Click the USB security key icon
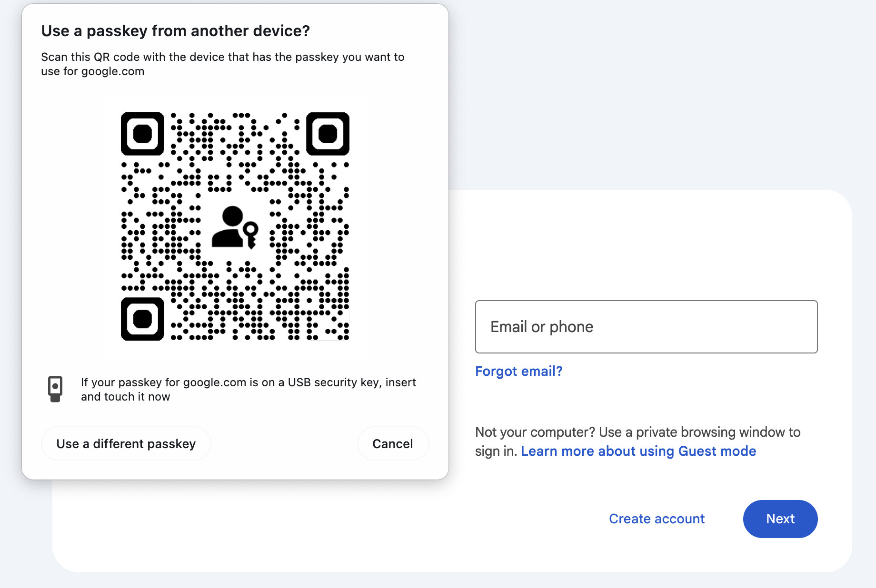Viewport: 876px width, 588px height. (55, 389)
